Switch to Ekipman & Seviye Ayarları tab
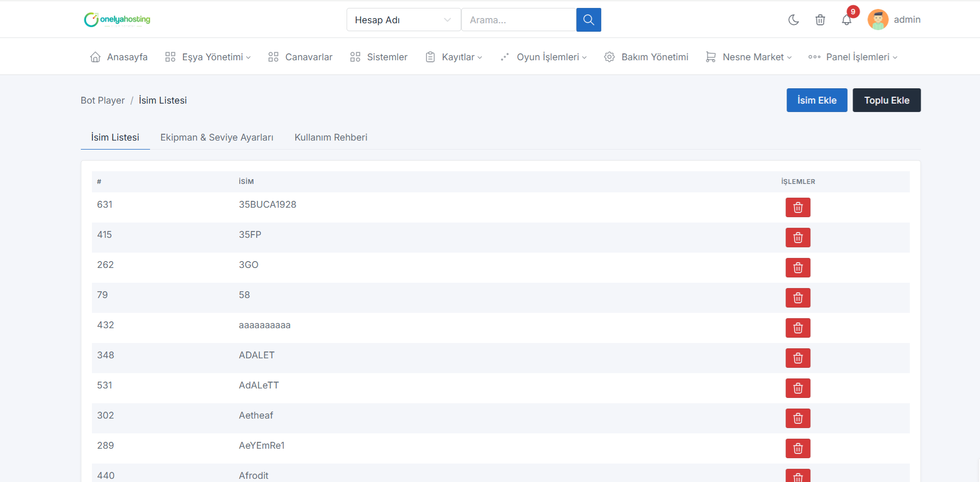Image resolution: width=980 pixels, height=482 pixels. (x=217, y=137)
